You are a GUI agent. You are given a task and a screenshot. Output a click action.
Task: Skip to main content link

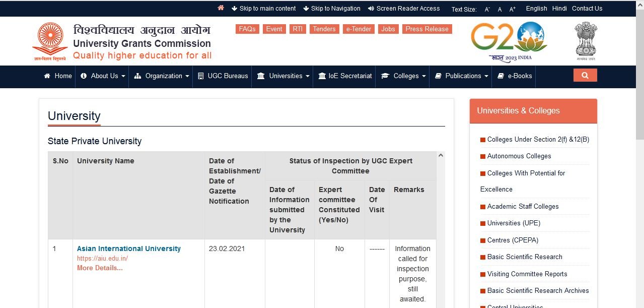tap(264, 9)
